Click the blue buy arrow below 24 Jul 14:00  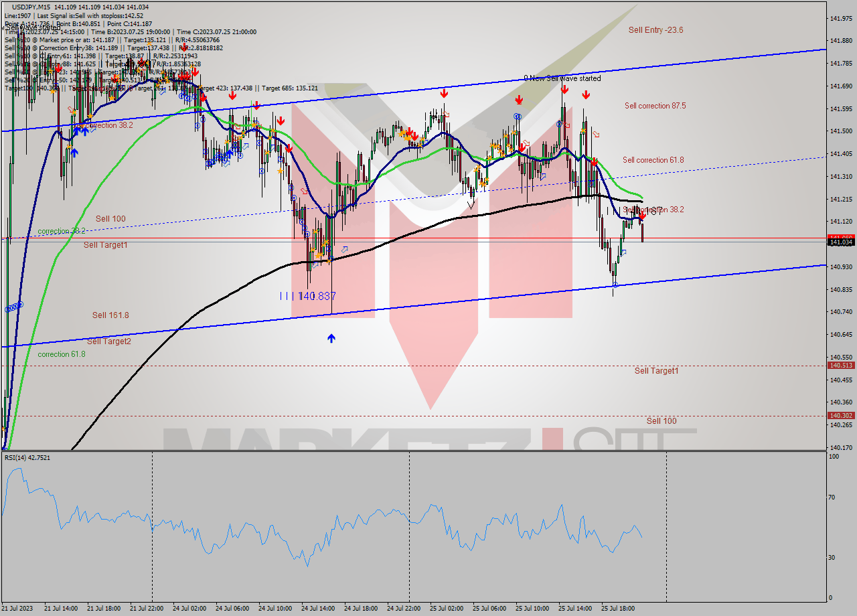coord(331,338)
